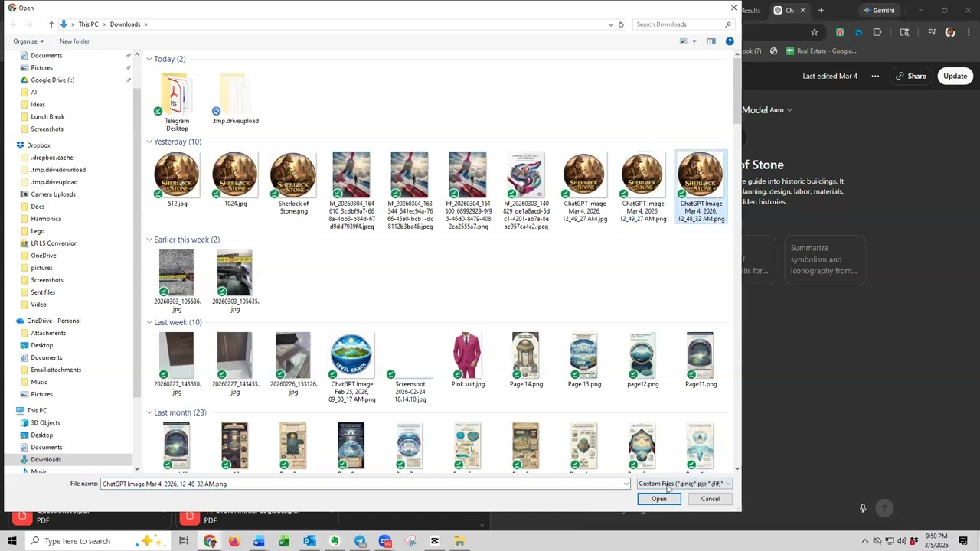Collapse the Last month (23) group

pos(149,412)
